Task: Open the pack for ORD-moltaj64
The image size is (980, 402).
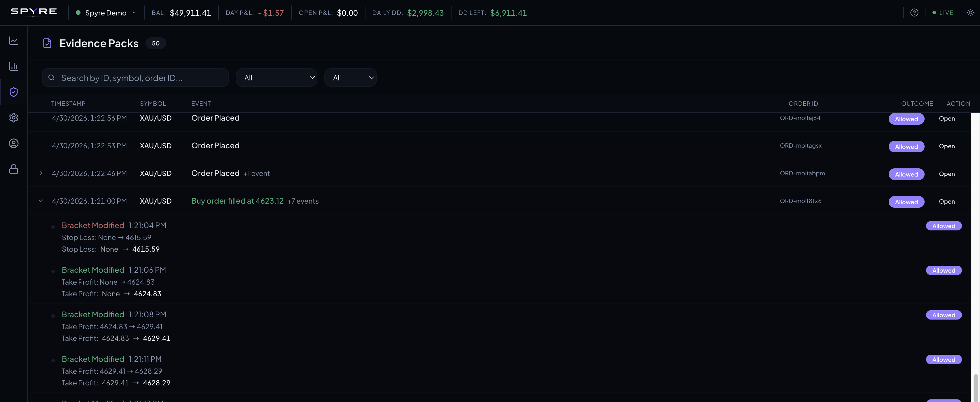Action: point(946,119)
